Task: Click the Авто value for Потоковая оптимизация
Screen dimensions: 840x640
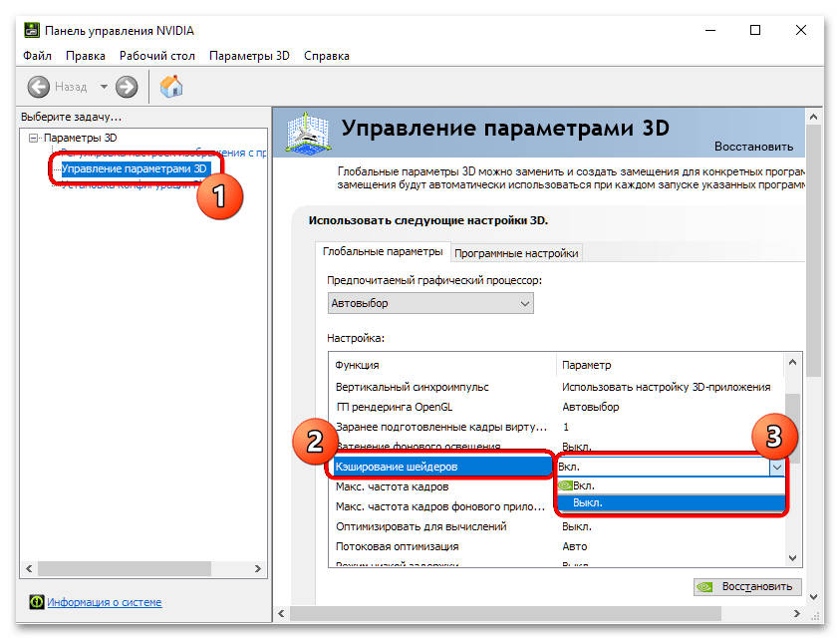Action: coord(574,546)
